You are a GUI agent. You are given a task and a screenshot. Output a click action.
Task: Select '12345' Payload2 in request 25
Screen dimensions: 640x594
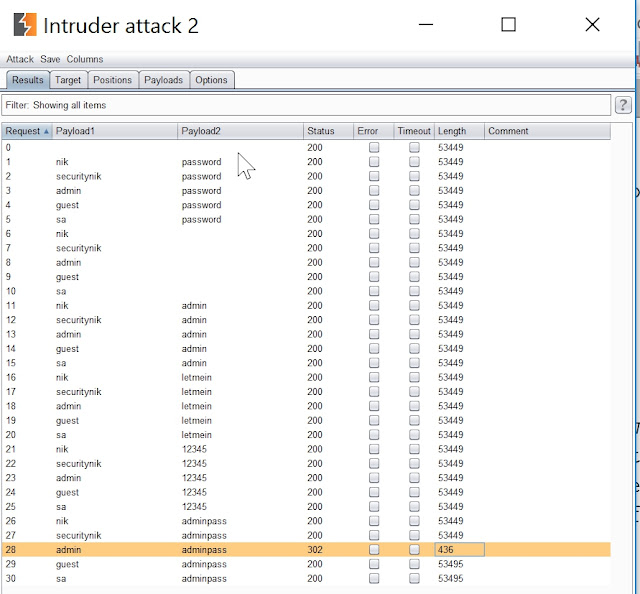pos(194,507)
